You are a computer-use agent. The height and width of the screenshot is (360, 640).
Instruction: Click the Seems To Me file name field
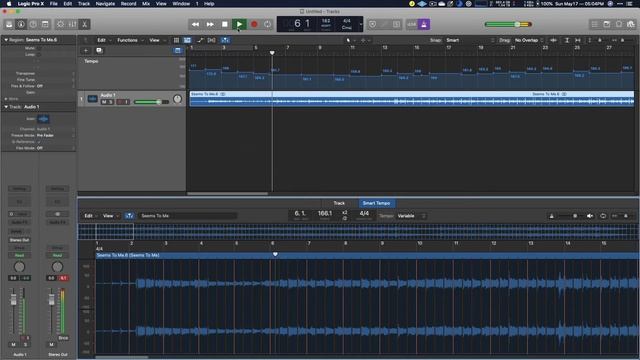pyautogui.click(x=188, y=216)
